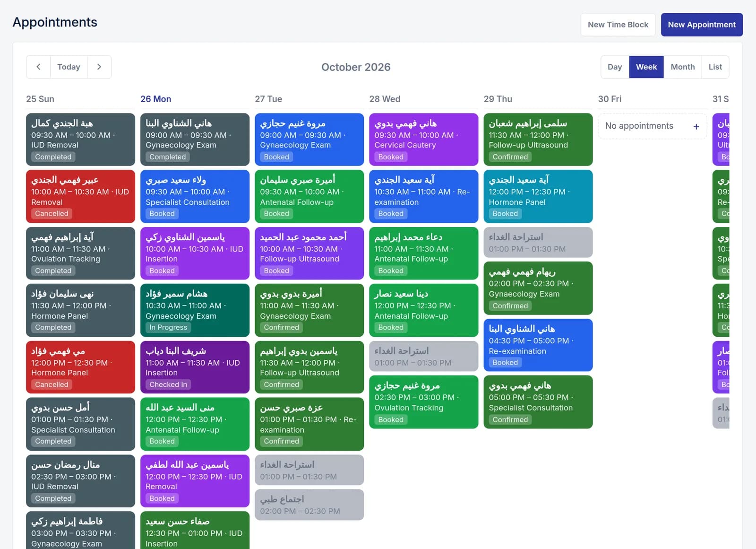Open Thursday 12:00 PM Hormone Panel appointment

pos(538,196)
